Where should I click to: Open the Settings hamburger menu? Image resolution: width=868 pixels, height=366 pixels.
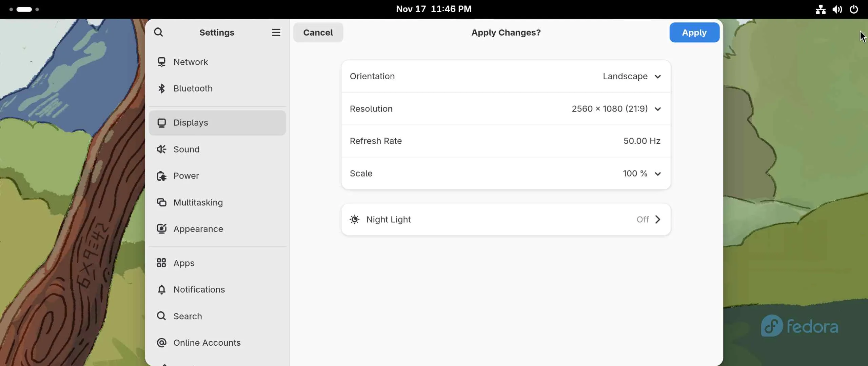pos(276,33)
